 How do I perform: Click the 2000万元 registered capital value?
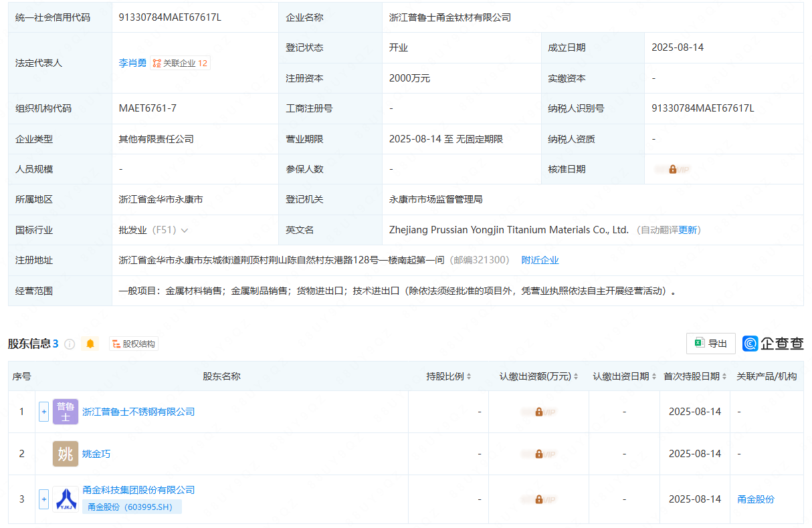pos(409,78)
